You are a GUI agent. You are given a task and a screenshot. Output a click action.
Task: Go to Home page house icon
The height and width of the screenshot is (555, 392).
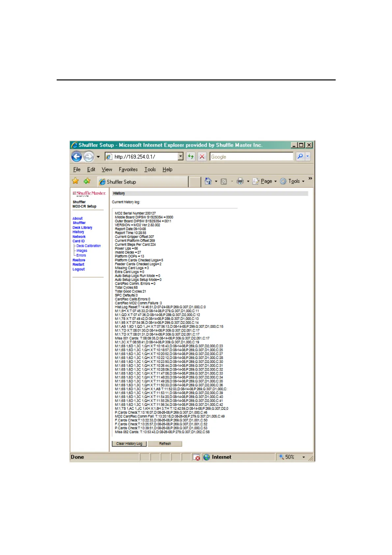pos(208,181)
